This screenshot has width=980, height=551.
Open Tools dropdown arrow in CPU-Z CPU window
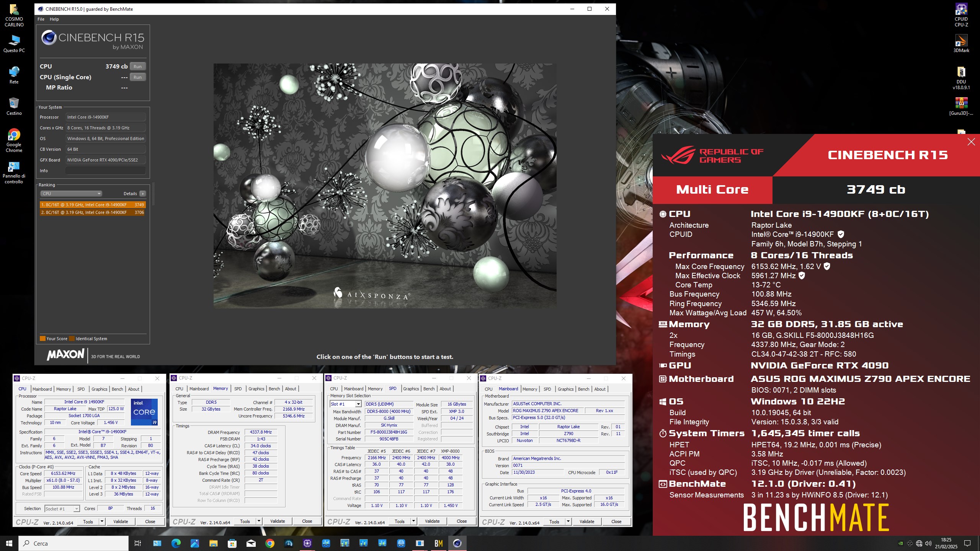pos(102,522)
